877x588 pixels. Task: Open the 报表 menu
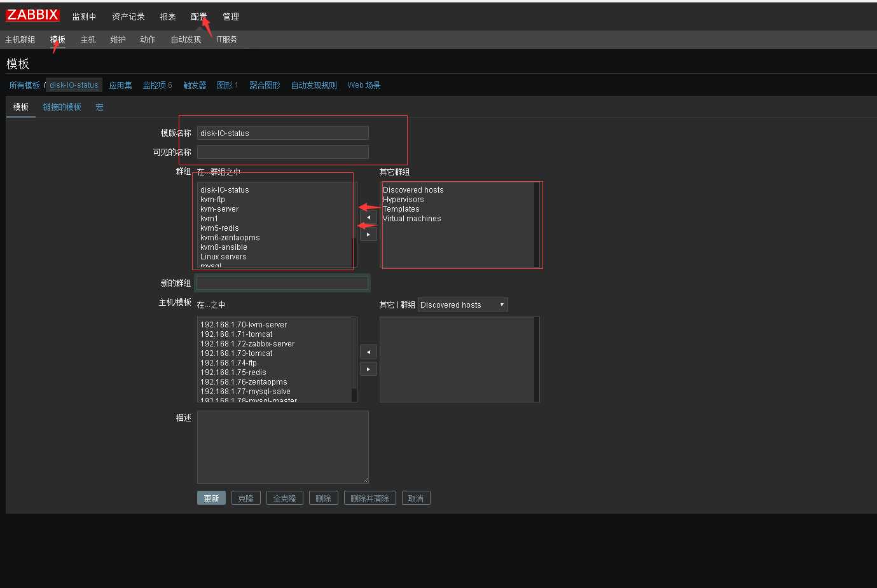click(168, 17)
